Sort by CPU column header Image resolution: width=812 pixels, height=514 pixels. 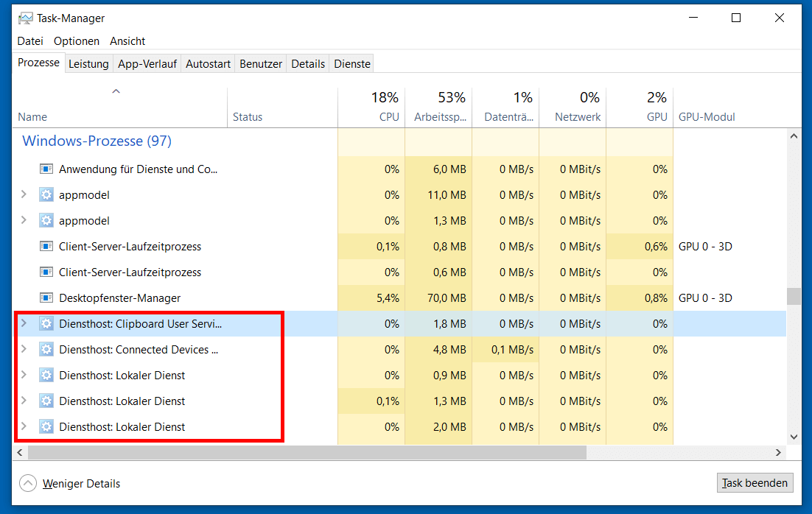tap(371, 108)
